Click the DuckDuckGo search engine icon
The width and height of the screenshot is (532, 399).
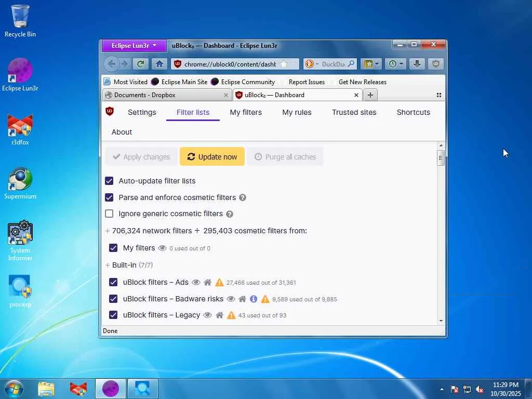pos(309,64)
